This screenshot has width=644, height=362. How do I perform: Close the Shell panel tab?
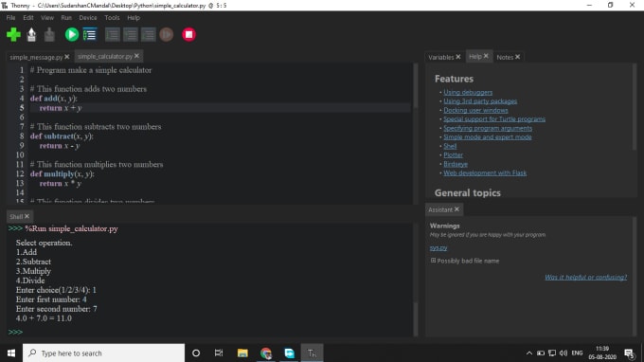click(27, 216)
